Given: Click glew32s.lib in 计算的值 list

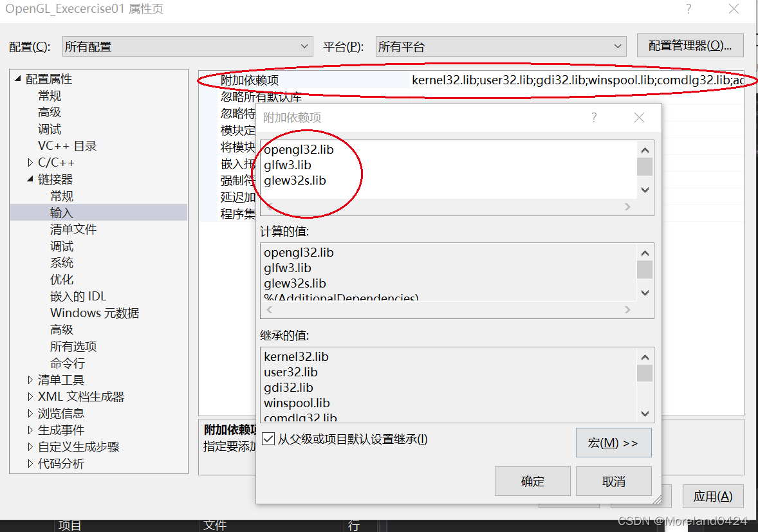Looking at the screenshot, I should (x=295, y=283).
